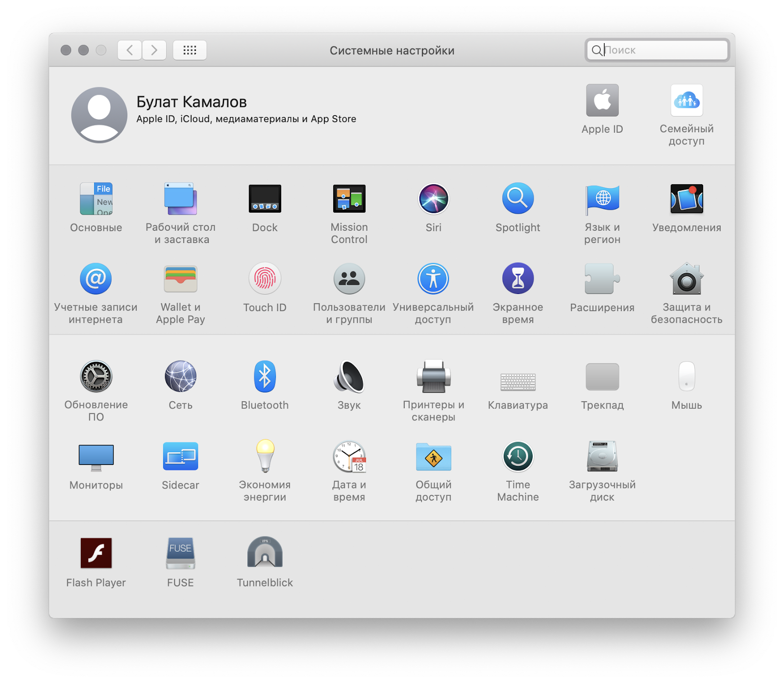Focus the Поиск search field
Viewport: 784px width, 683px height.
tap(657, 50)
